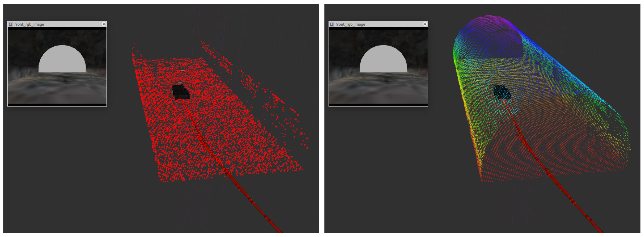
Task: Select the front_rgb_image title text beside the rainbow point cloud
Action: pos(350,24)
